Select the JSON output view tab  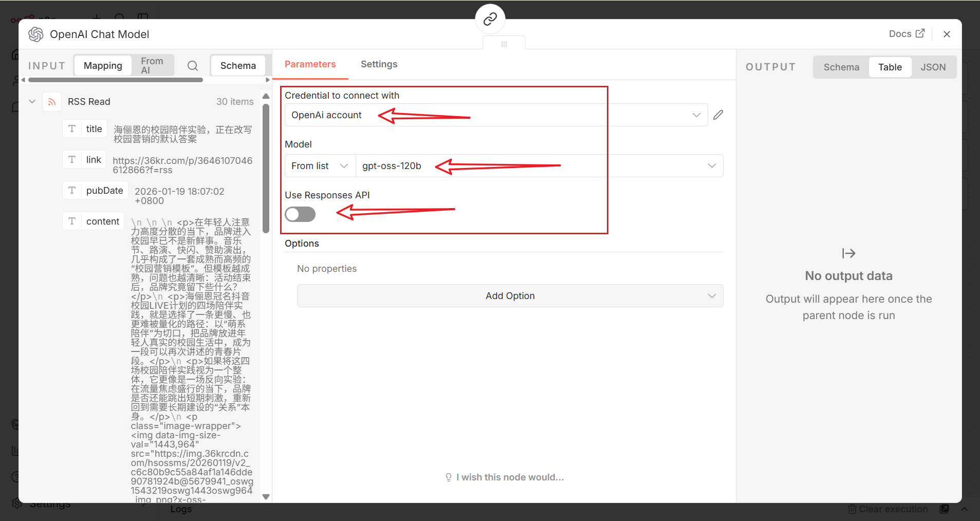click(933, 67)
